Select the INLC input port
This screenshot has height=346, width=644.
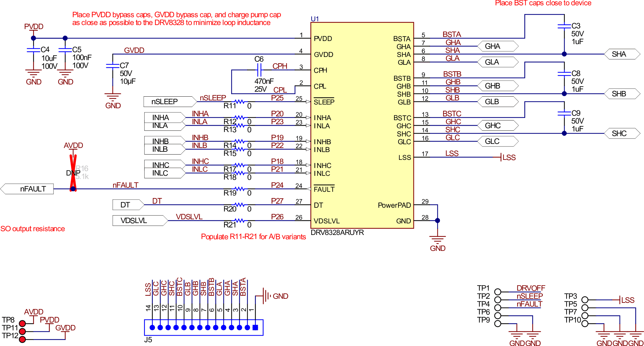pyautogui.click(x=165, y=173)
